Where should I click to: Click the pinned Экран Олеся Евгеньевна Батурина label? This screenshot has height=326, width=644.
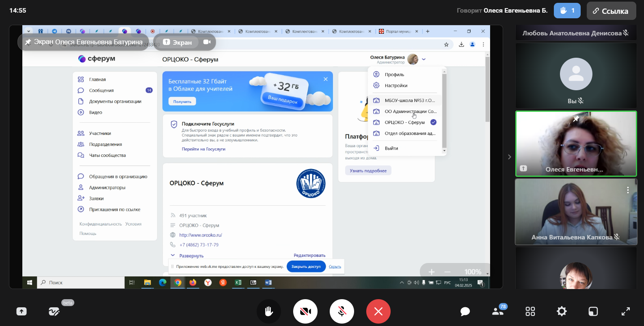[x=84, y=42]
